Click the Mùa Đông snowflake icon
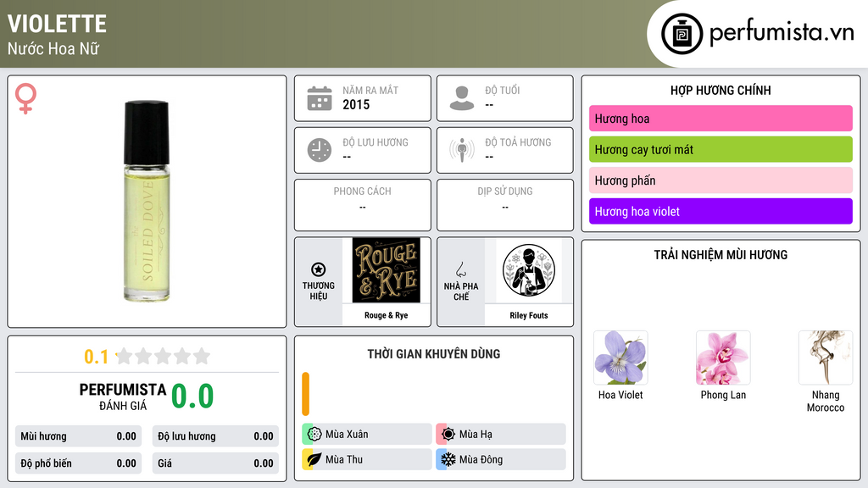 pyautogui.click(x=448, y=459)
